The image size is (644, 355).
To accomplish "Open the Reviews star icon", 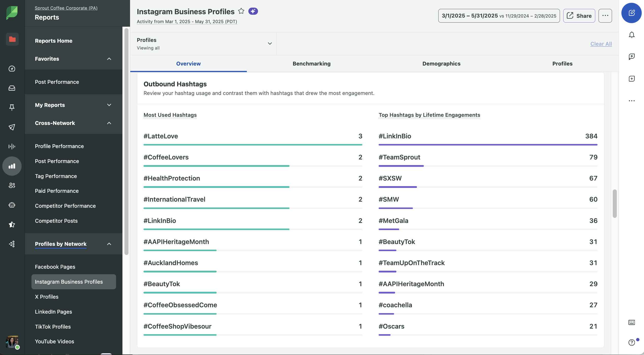I will 12,224.
